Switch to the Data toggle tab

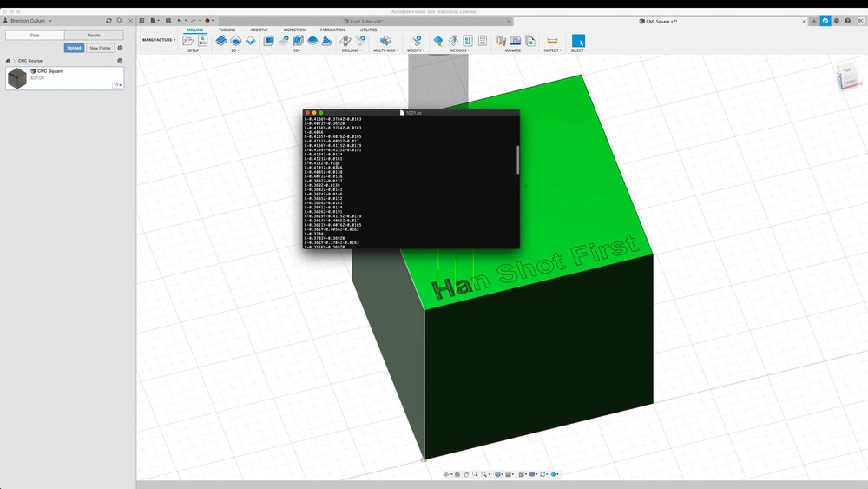coord(35,35)
